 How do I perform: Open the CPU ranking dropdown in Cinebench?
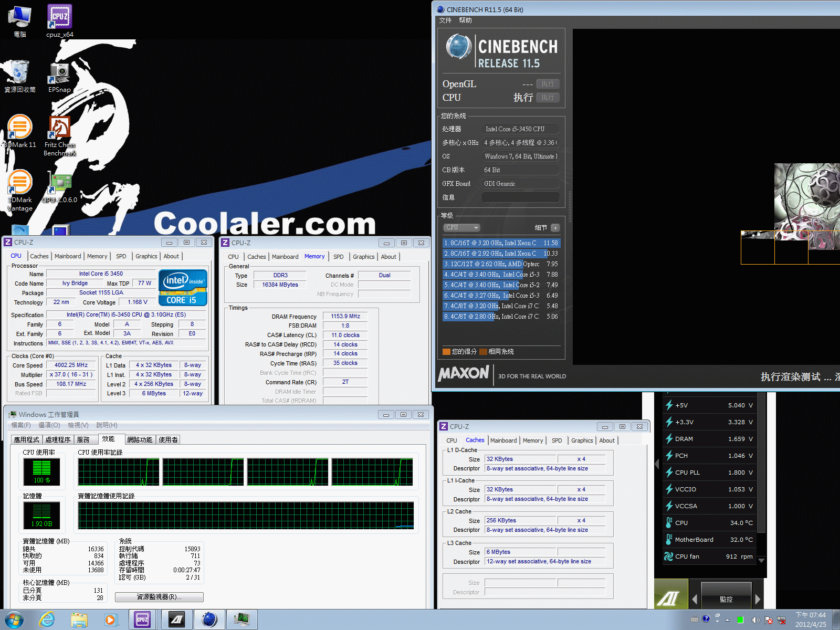pos(461,227)
